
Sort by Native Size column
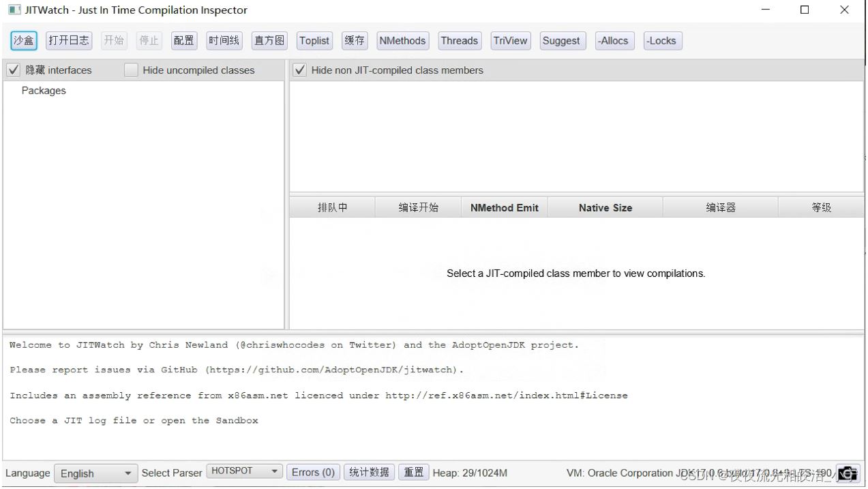pos(605,207)
